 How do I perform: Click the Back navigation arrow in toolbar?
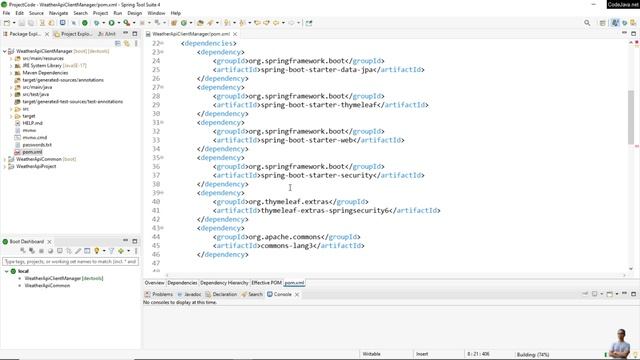(276, 23)
